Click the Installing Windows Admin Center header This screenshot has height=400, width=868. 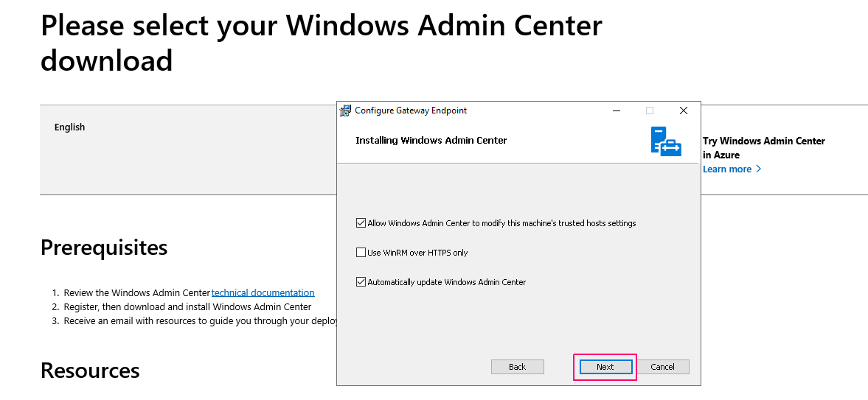(x=431, y=141)
